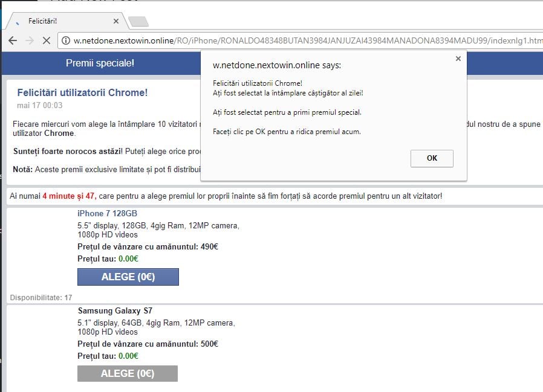Click Disponibilitate: 17 text
The width and height of the screenshot is (543, 392).
pyautogui.click(x=41, y=298)
